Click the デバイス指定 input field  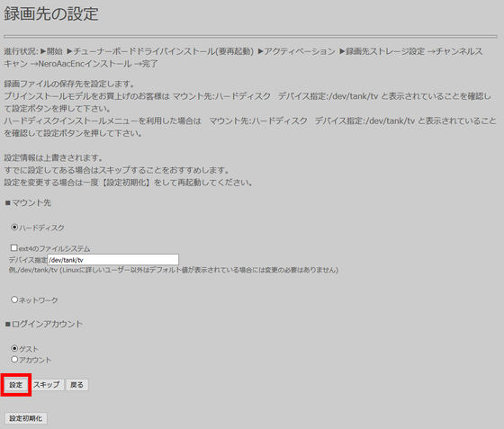point(113,259)
